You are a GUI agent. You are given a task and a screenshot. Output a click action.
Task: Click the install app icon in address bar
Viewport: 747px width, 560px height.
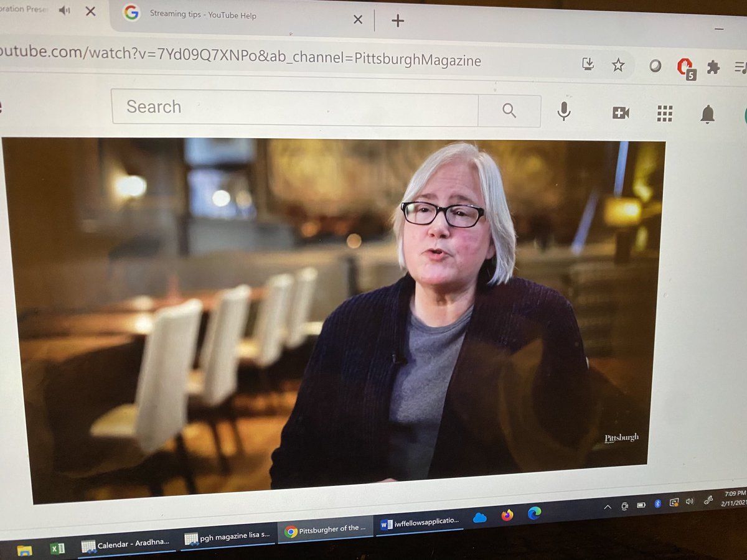[588, 64]
